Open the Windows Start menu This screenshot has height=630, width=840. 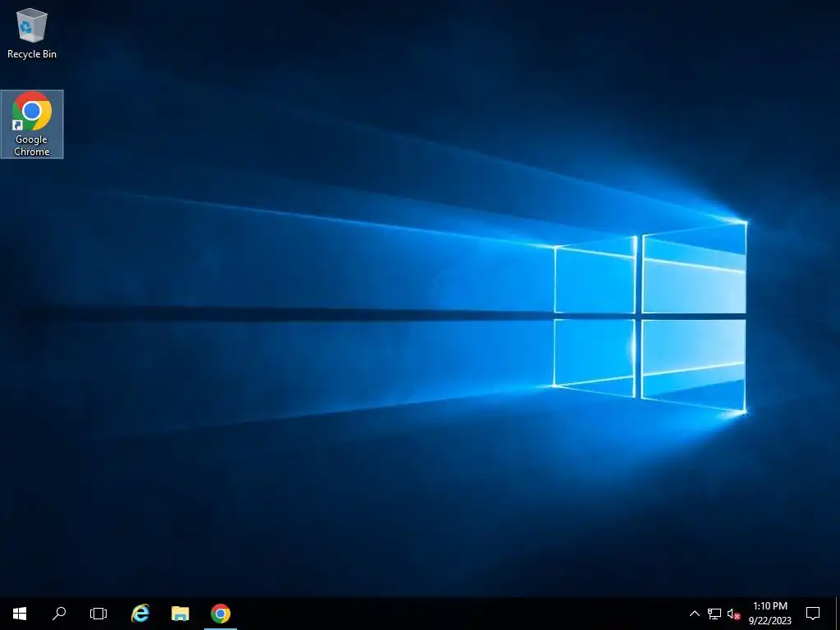tap(20, 614)
